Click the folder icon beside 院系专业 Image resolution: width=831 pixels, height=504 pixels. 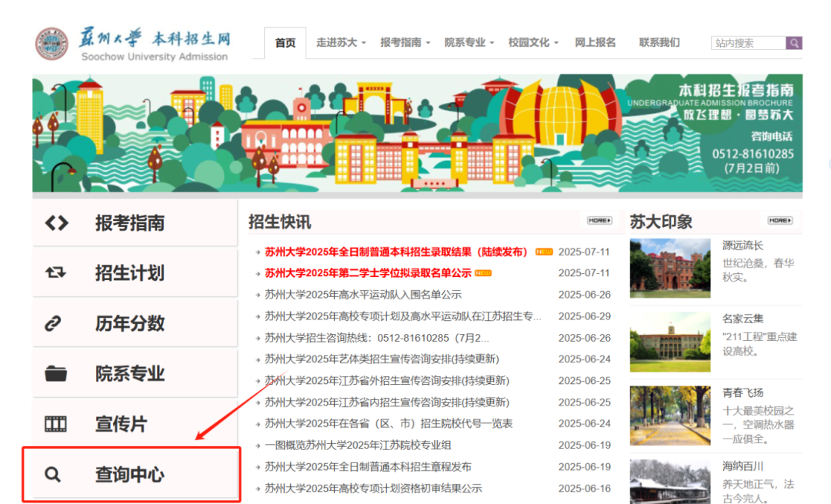tap(55, 374)
